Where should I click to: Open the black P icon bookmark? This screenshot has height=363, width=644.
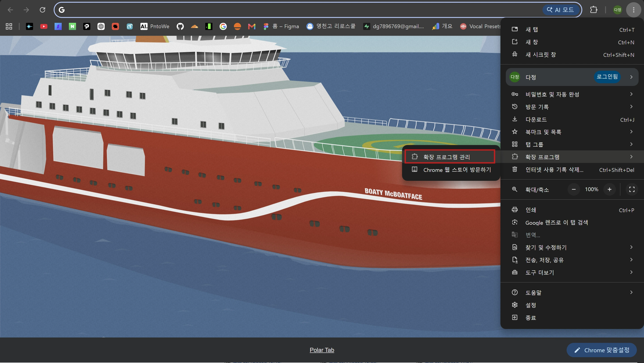[x=87, y=26]
